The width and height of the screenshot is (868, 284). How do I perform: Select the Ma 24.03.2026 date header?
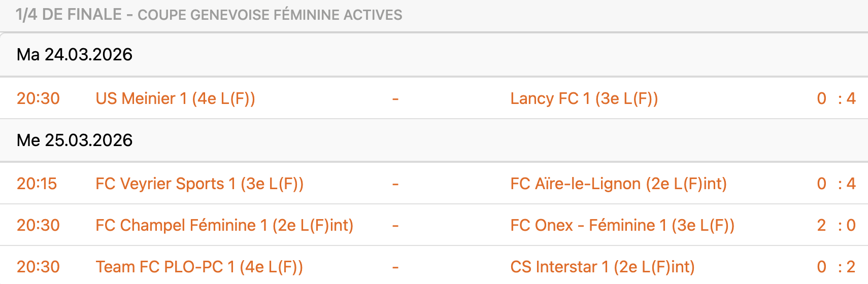click(x=75, y=55)
